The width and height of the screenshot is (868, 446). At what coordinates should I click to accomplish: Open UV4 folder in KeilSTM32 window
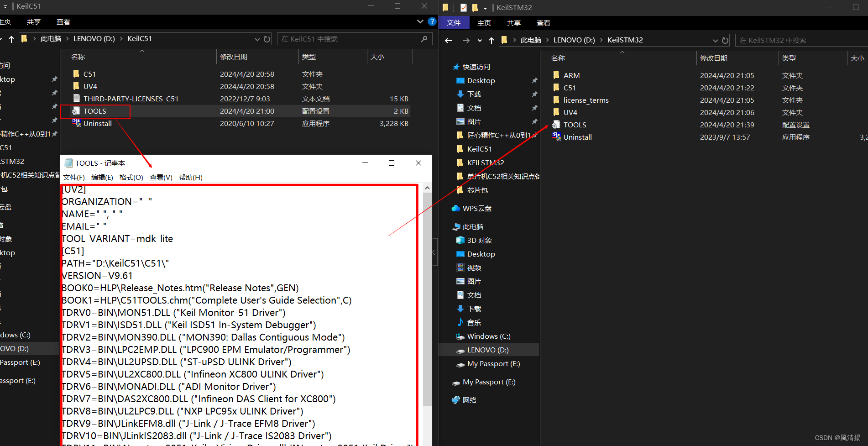[x=570, y=112]
